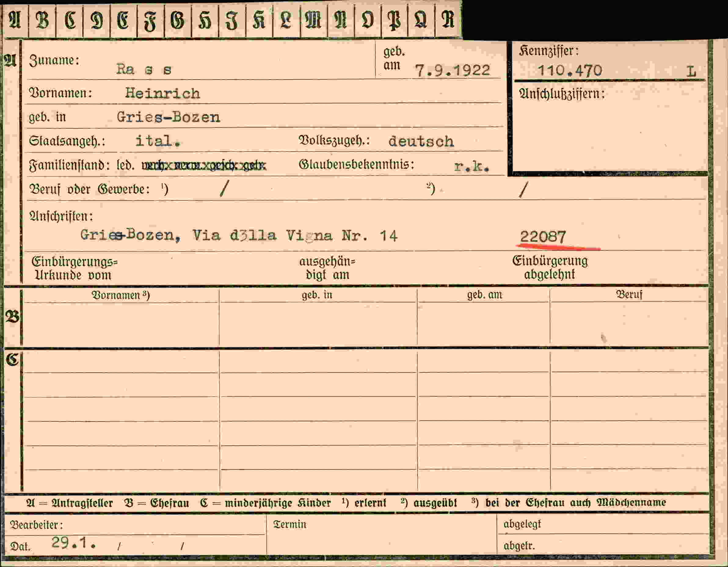Click the 'Glaubensbekenntnis:' label
728x567 pixels.
[357, 164]
